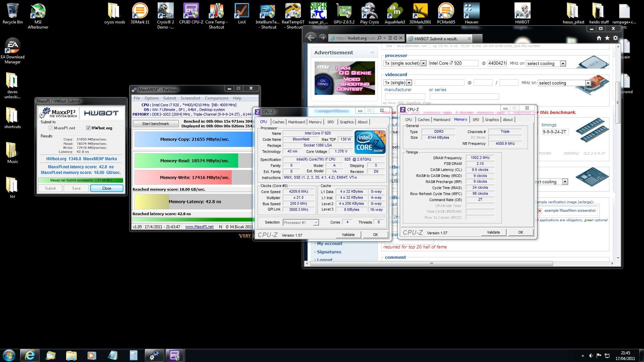Open the HWBOT desktop icon
The height and width of the screenshot is (362, 644).
(x=522, y=13)
